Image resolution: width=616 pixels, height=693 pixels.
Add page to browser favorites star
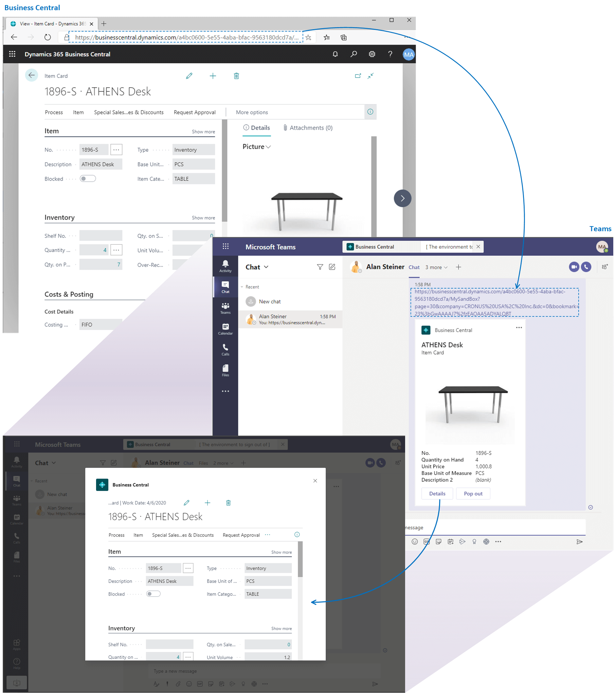coord(308,37)
